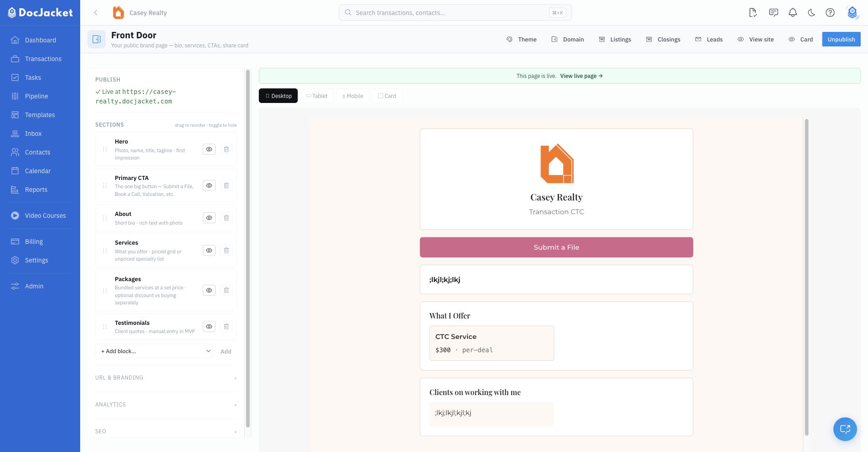Click the View live page link
Screen dimensions: 868x452
[581, 76]
